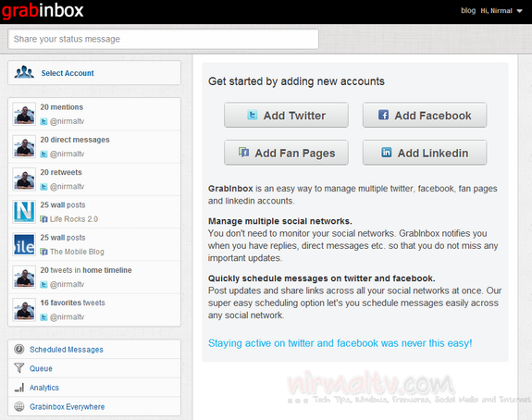The width and height of the screenshot is (532, 420).
Task: Open 25 wall posts for The Mobile Blog
Action: 63,238
